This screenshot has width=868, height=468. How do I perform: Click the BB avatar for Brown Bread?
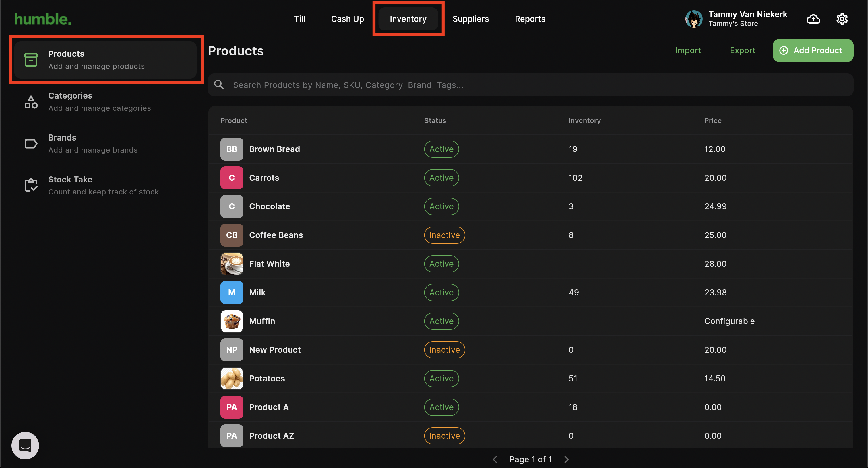231,149
